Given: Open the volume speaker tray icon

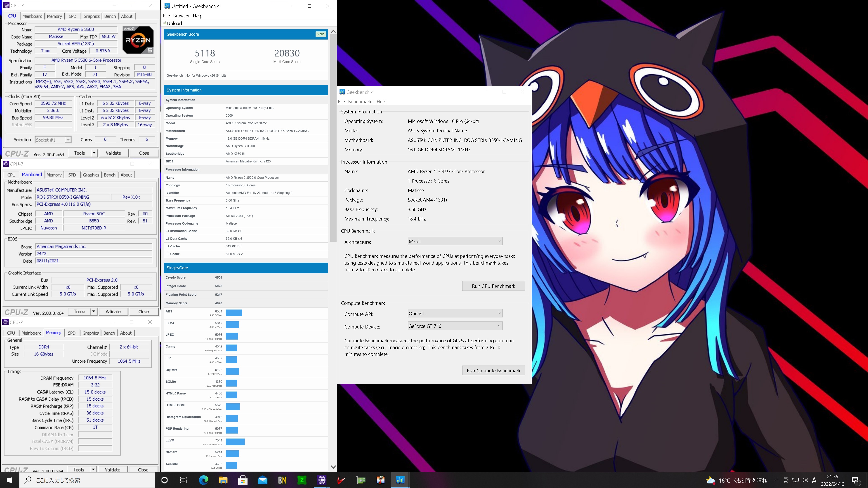Looking at the screenshot, I should click(x=805, y=480).
